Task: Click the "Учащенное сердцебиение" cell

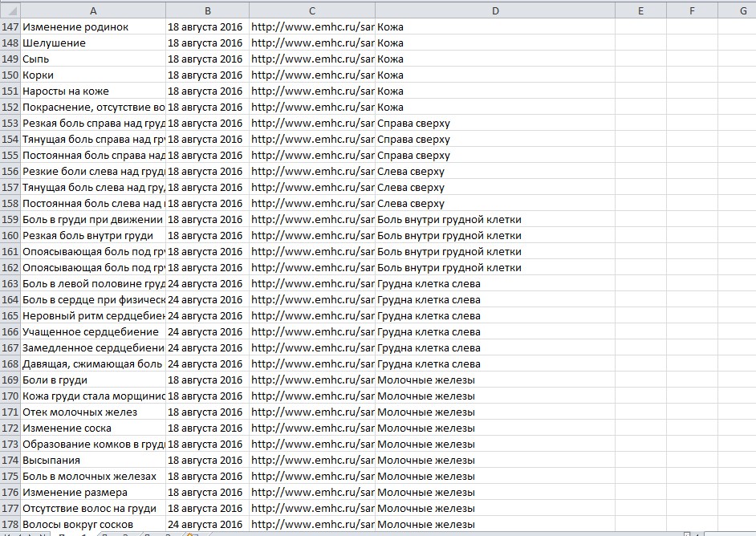Action: point(93,332)
